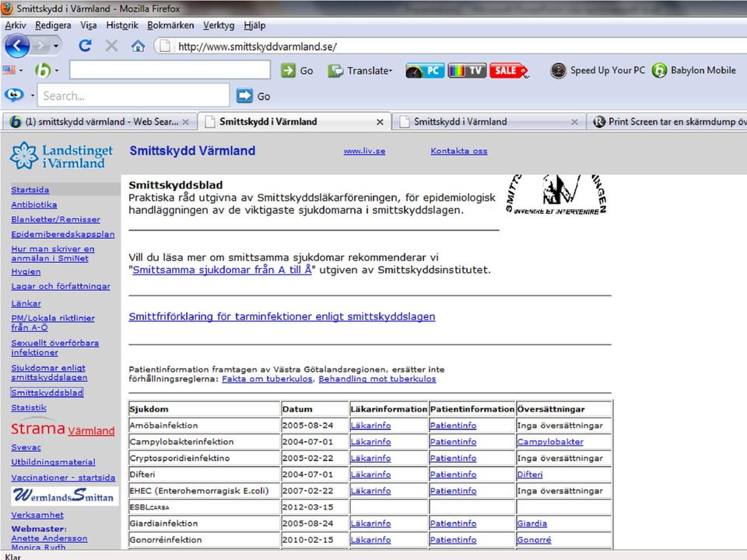The image size is (747, 560).
Task: Open the Verktyg menu
Action: [x=219, y=25]
